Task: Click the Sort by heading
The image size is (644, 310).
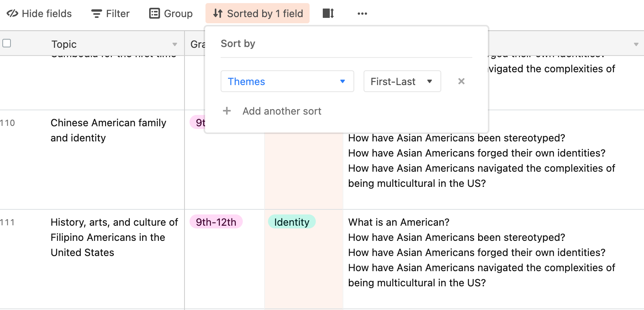Action: coord(238,44)
